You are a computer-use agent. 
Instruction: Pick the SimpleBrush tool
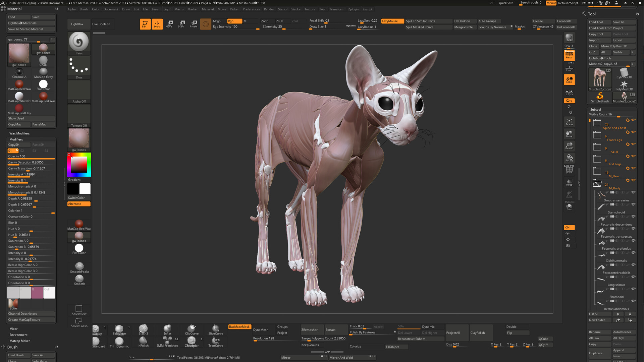point(600,98)
